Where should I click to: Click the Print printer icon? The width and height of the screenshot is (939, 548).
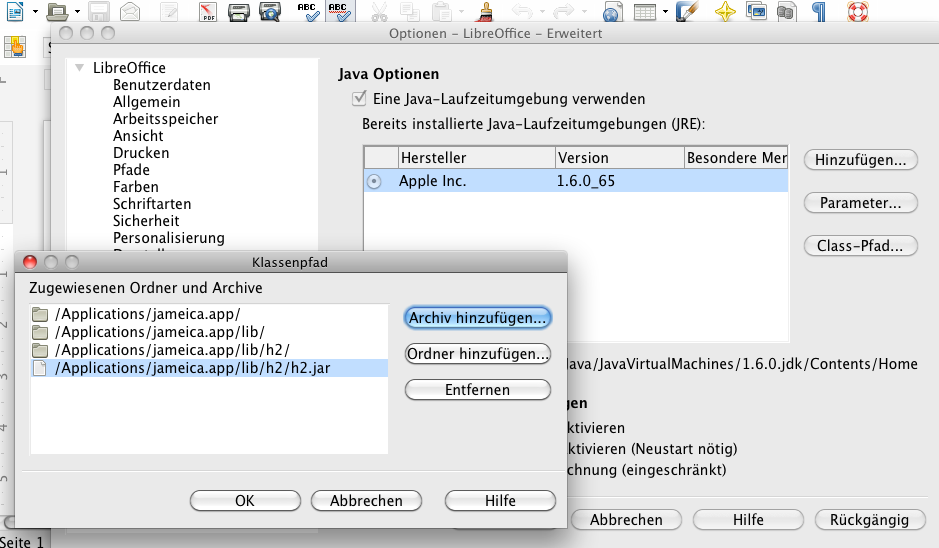click(x=238, y=11)
